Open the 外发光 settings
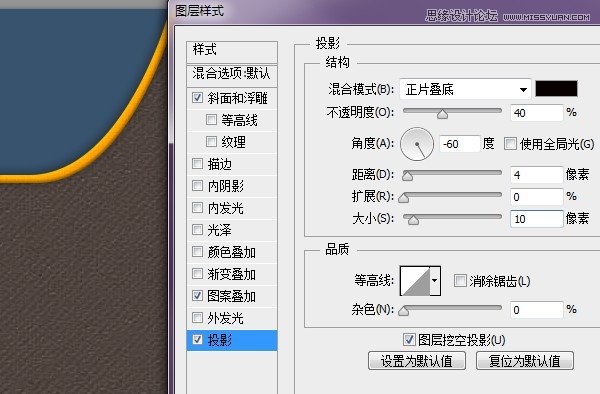This screenshot has width=600, height=394. point(226,318)
